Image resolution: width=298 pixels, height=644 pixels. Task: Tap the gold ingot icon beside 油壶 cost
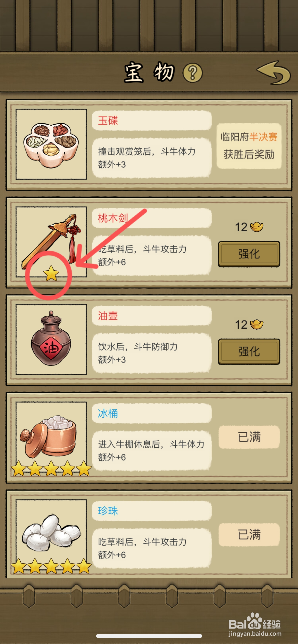click(x=257, y=324)
